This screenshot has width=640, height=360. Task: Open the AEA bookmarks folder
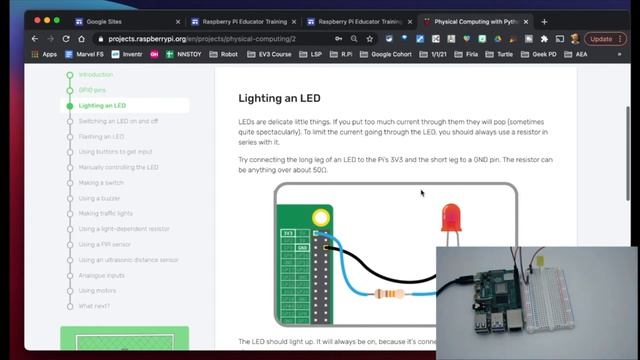coord(576,54)
